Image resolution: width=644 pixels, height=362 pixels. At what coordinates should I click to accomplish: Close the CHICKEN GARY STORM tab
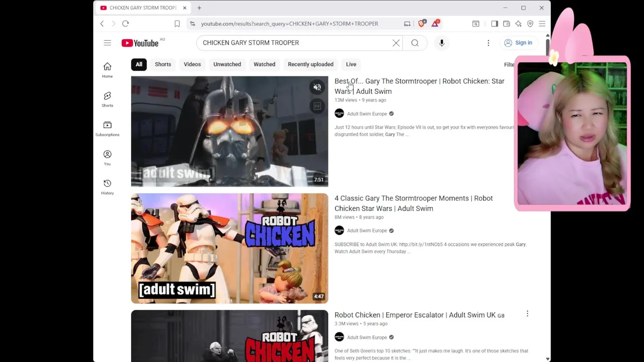[185, 8]
